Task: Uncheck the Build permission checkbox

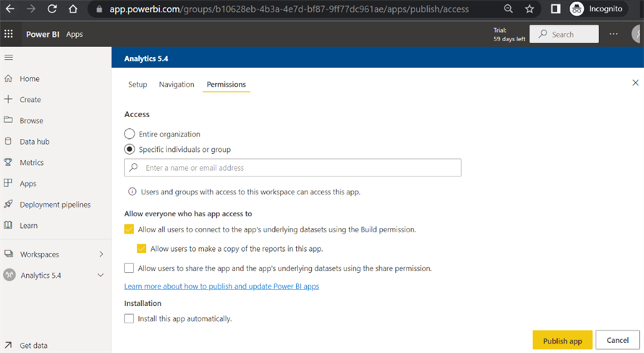Action: 129,229
